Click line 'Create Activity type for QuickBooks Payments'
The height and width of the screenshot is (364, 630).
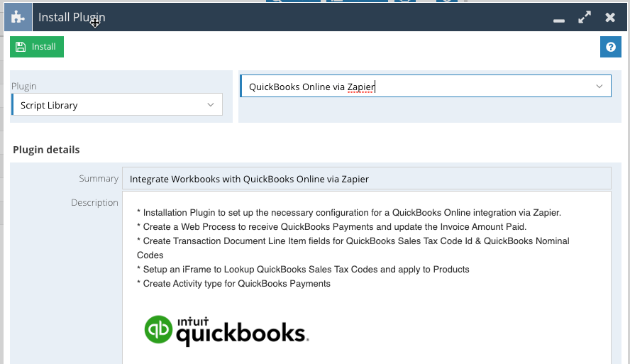pyautogui.click(x=233, y=284)
